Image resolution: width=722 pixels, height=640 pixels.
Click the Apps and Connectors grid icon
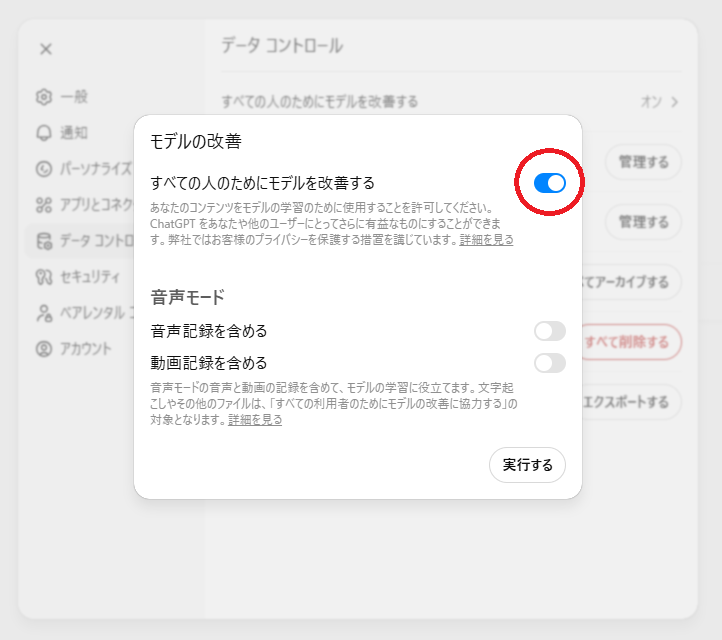[43, 204]
